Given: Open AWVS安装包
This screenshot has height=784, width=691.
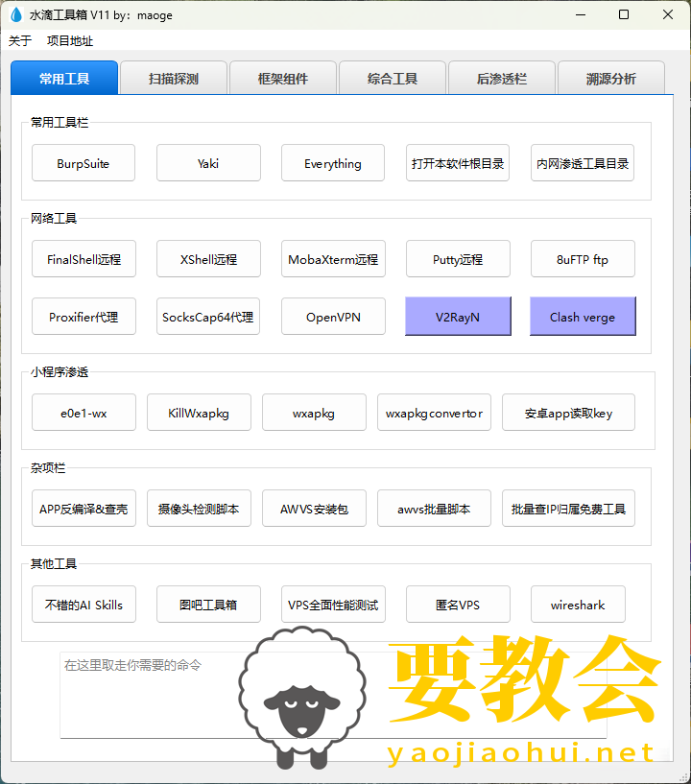Looking at the screenshot, I should (314, 509).
